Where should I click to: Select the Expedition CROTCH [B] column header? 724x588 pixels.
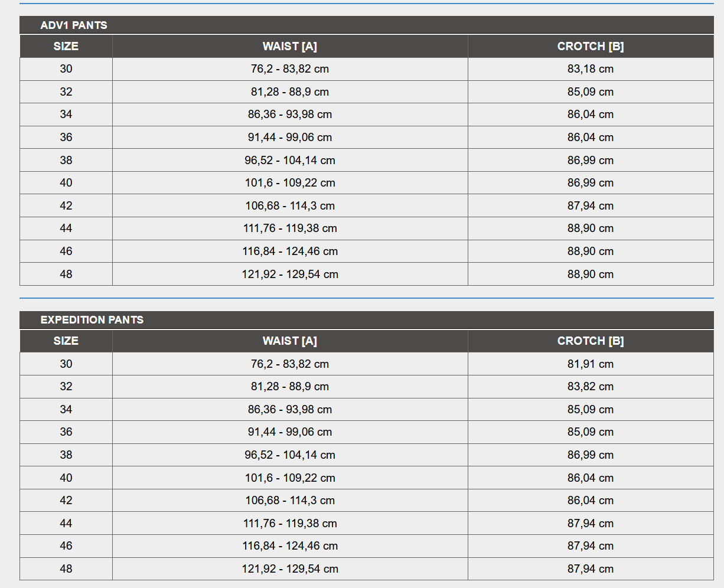(591, 341)
